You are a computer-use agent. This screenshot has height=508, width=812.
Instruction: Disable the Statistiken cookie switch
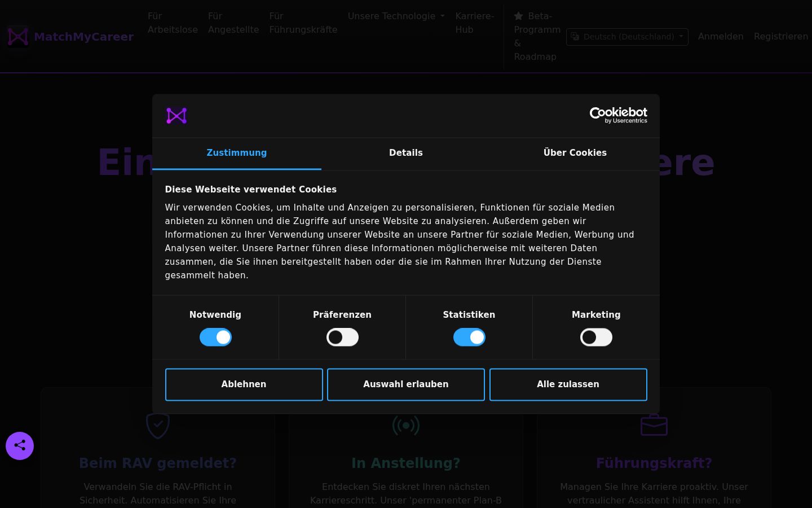(469, 338)
